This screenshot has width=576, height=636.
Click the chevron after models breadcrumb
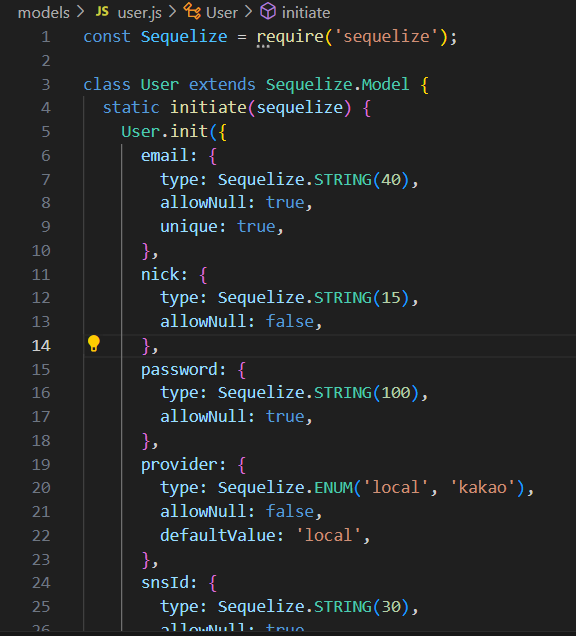80,12
